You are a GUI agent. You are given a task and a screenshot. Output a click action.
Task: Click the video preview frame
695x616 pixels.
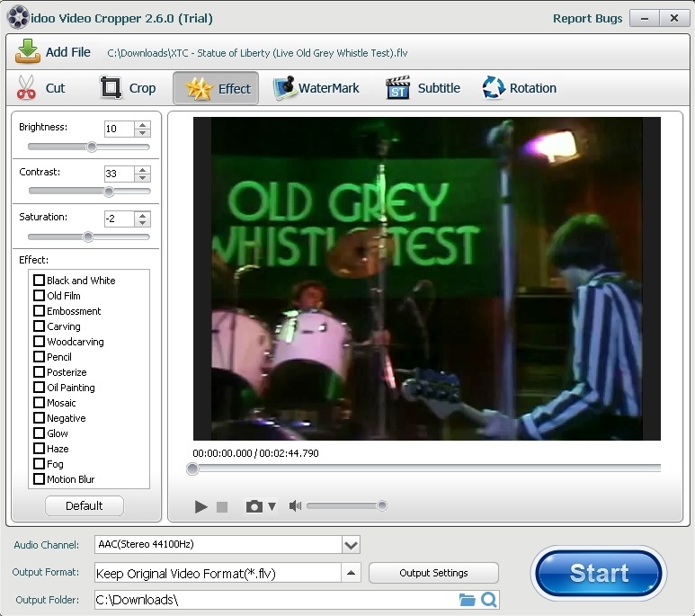(427, 279)
